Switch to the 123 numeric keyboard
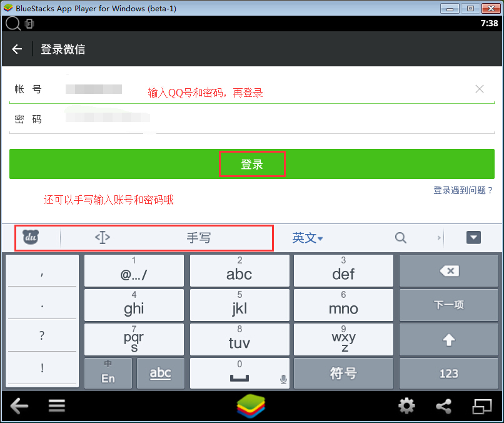Viewport: 504px width, 423px height. (x=448, y=374)
